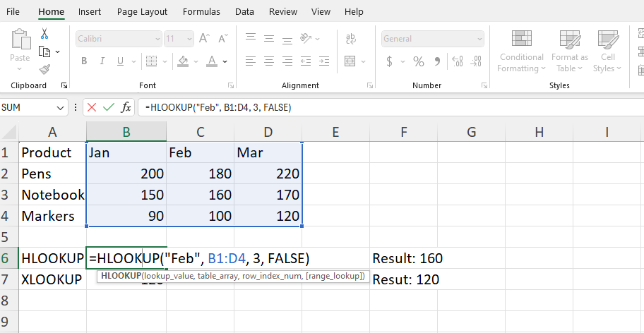Expand the Name Box dropdown
The image size is (644, 333).
click(61, 107)
